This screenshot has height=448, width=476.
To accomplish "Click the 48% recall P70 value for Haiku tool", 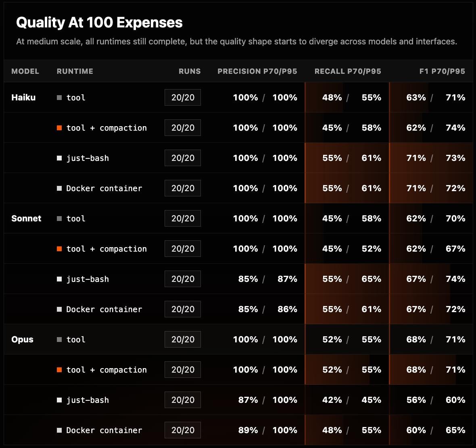I will tap(332, 98).
